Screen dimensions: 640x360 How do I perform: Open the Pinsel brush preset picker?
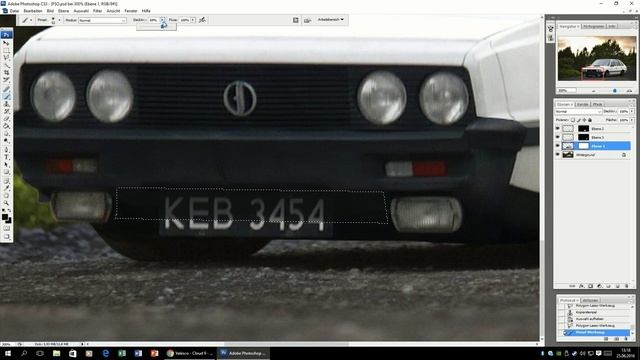pyautogui.click(x=59, y=20)
